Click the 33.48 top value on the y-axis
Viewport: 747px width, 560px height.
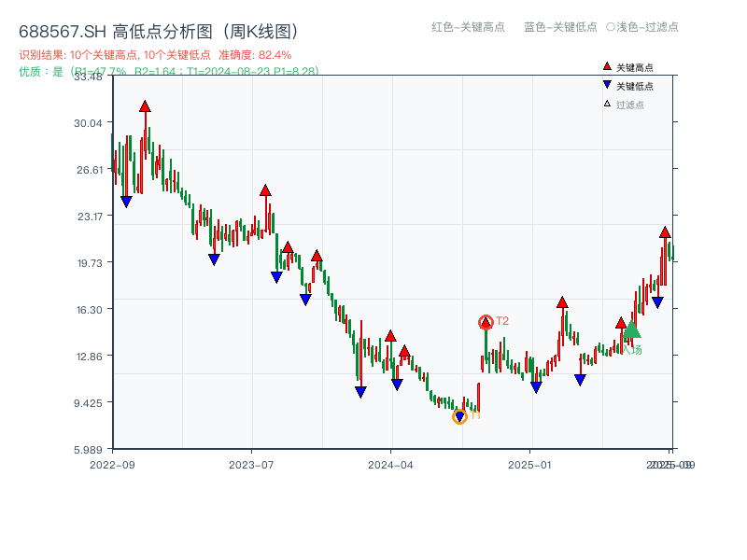88,78
